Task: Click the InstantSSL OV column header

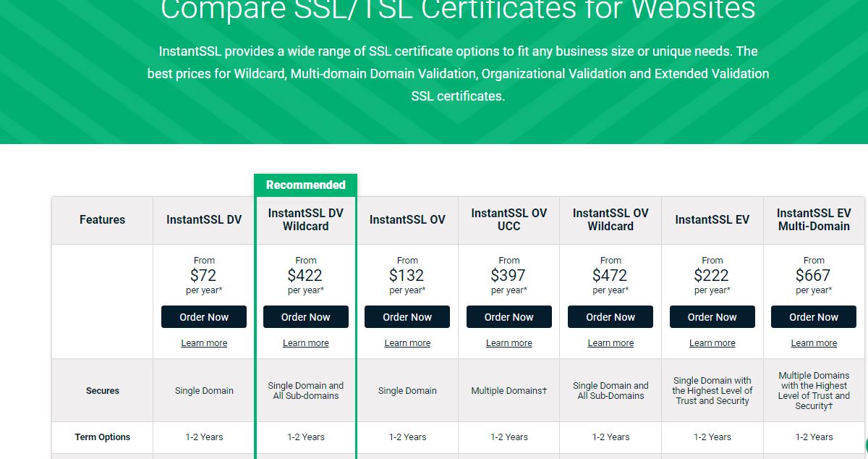Action: click(407, 219)
